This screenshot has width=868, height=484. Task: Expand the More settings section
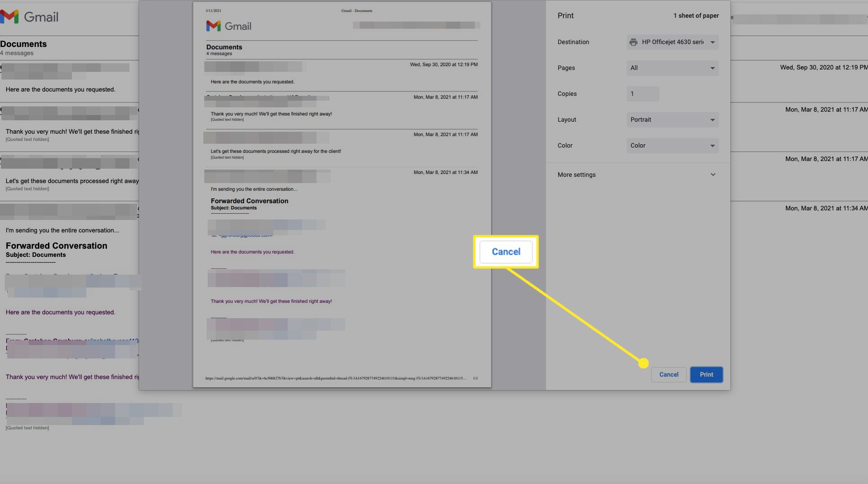(637, 175)
